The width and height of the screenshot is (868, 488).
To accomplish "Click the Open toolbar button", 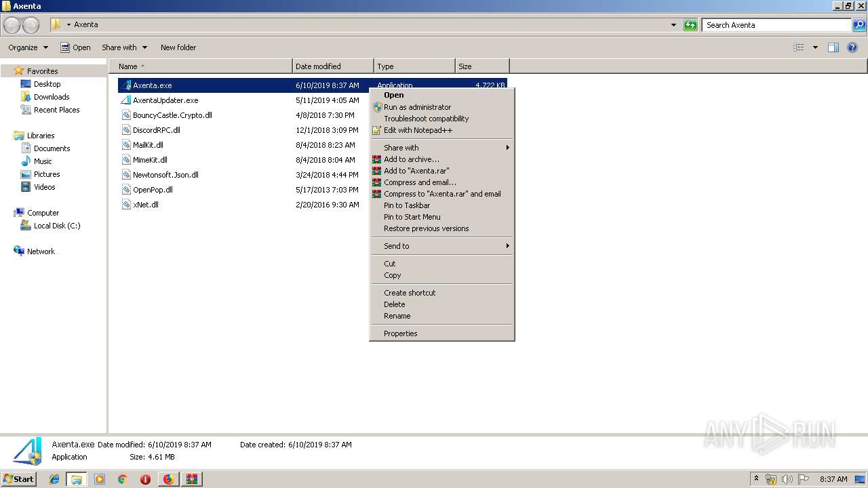I will (75, 47).
